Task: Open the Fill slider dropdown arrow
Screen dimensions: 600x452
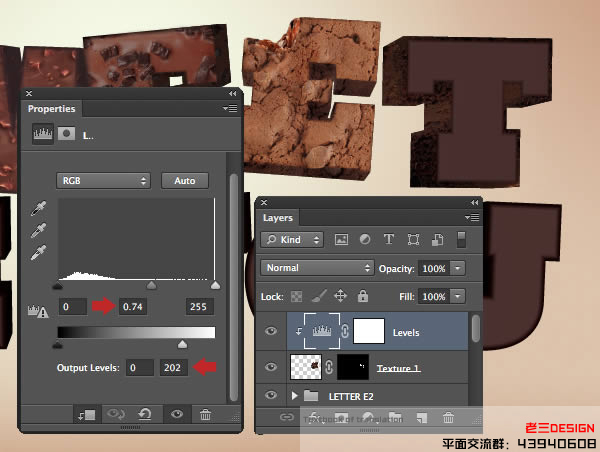Action: coord(458,296)
